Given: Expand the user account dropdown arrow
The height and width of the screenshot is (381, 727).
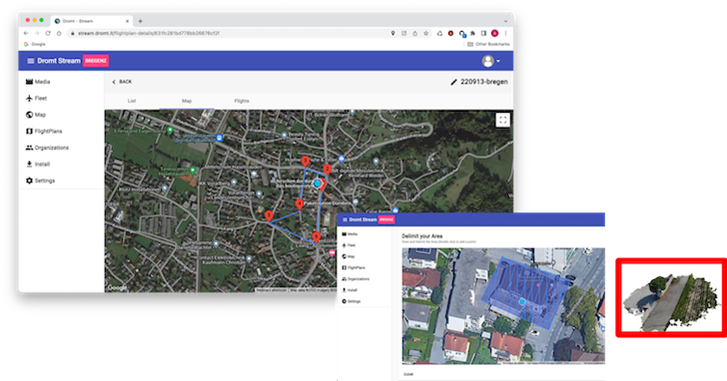Looking at the screenshot, I should 498,61.
